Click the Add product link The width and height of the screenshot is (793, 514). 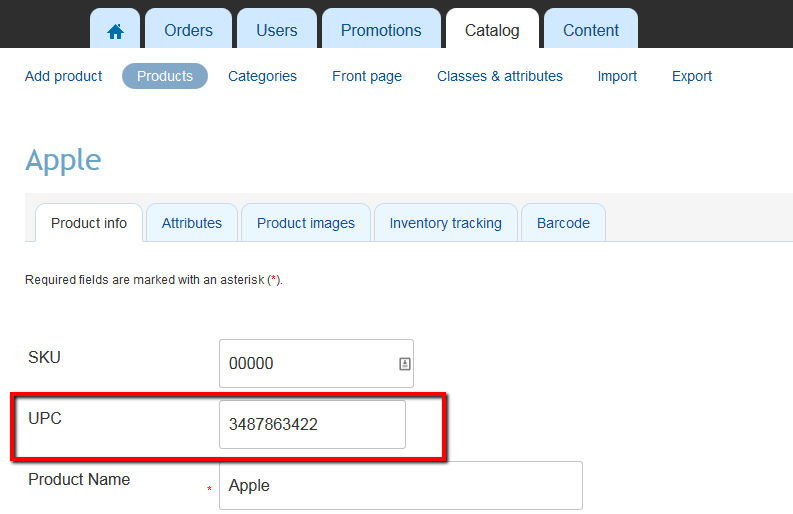[x=63, y=76]
